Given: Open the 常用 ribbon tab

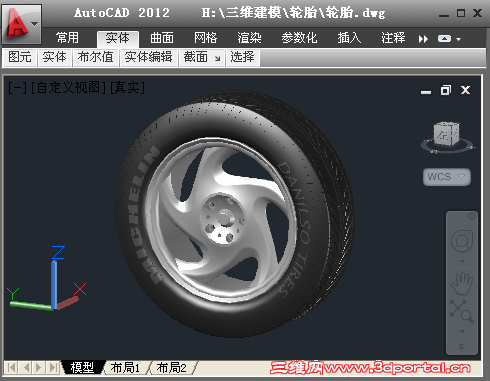Looking at the screenshot, I should coord(67,38).
